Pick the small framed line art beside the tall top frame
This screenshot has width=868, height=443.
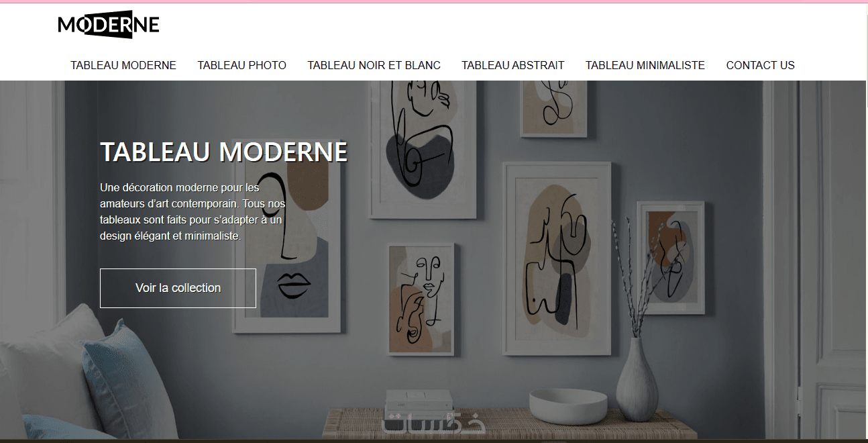pyautogui.click(x=554, y=109)
